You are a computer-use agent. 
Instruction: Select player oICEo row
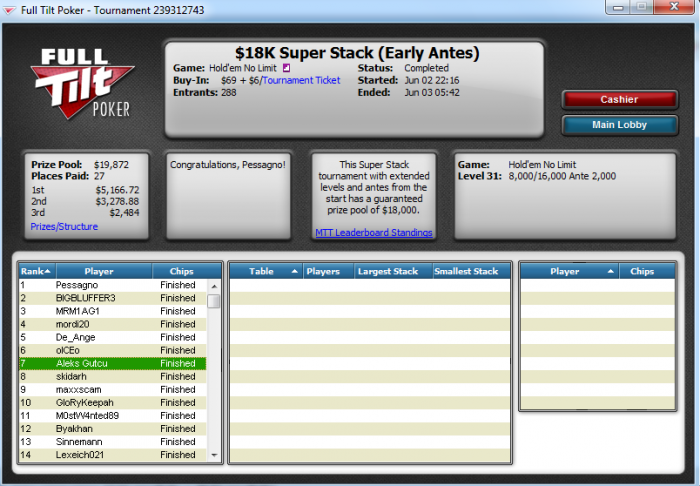tap(112, 350)
